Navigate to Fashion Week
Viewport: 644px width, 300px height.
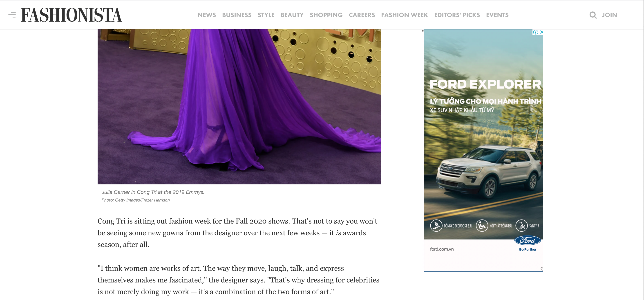[x=404, y=15]
